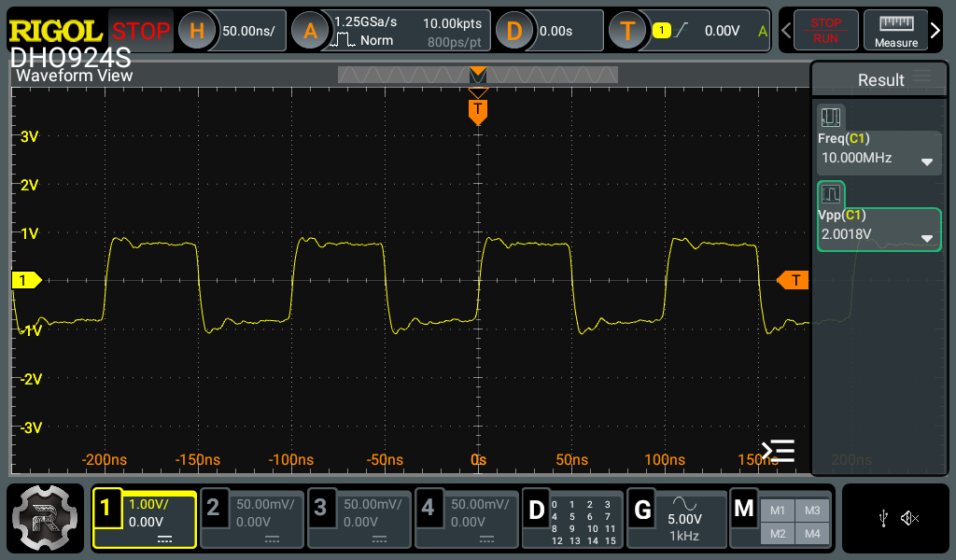Image resolution: width=956 pixels, height=560 pixels.
Task: Select math channel M3
Action: [x=812, y=511]
